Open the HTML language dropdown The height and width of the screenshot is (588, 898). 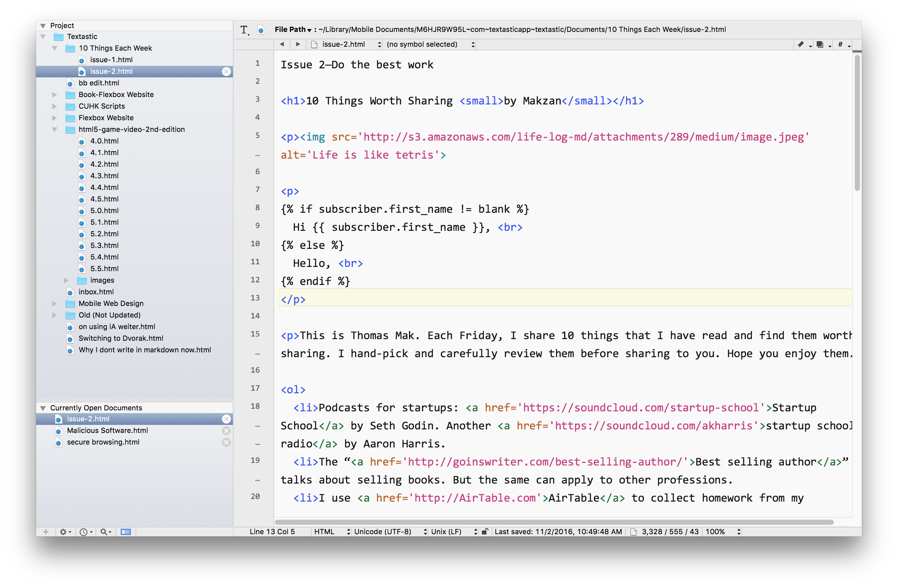(x=332, y=532)
